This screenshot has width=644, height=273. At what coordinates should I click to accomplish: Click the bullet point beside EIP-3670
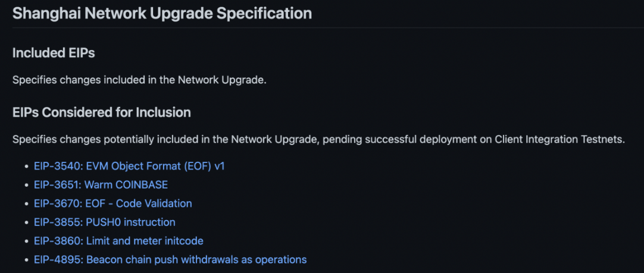coord(26,203)
